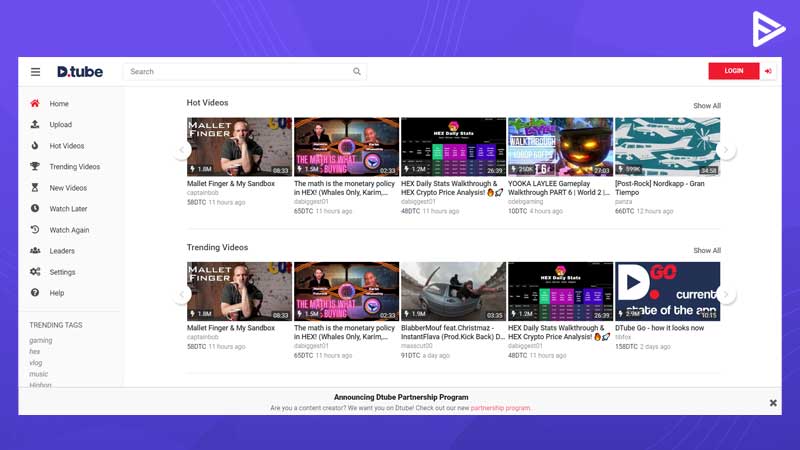The image size is (800, 450).
Task: Click the search magnifier icon
Action: (x=357, y=71)
